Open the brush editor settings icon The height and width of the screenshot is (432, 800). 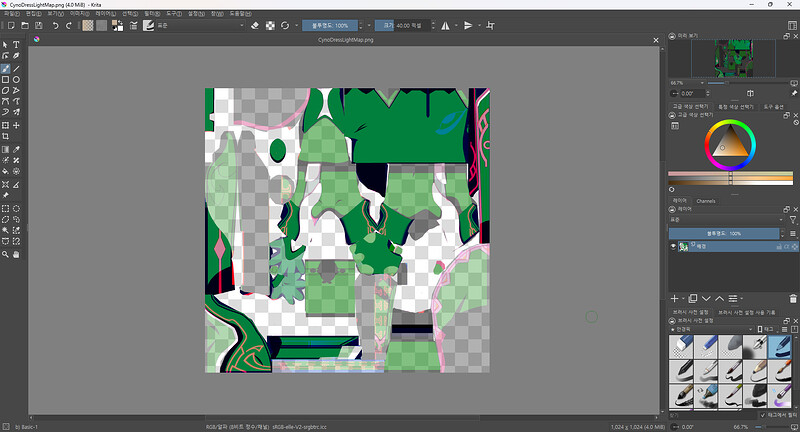(134, 26)
